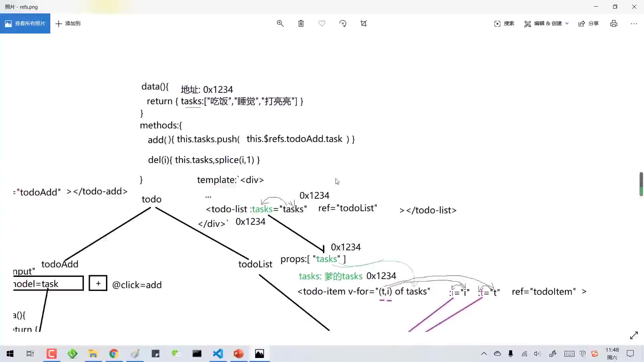Click the vertical scrollbar thumb on the right
Image resolution: width=644 pixels, height=362 pixels.
(x=641, y=184)
